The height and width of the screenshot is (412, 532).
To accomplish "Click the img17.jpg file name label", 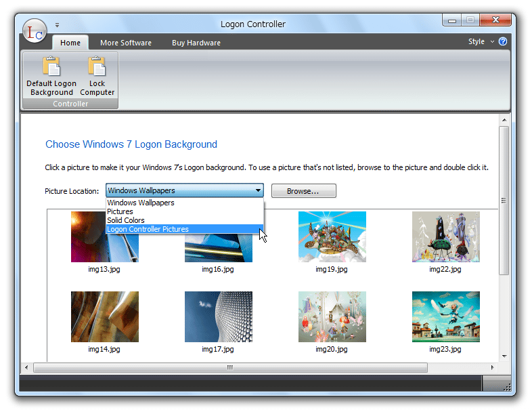I will pos(218,349).
